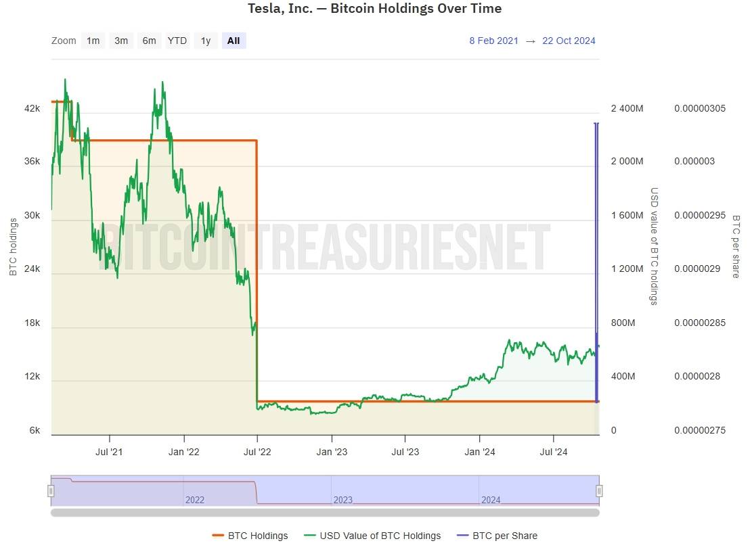Click the purple BTC per Share spike
Screen dimensions: 750x560
pyautogui.click(x=596, y=262)
